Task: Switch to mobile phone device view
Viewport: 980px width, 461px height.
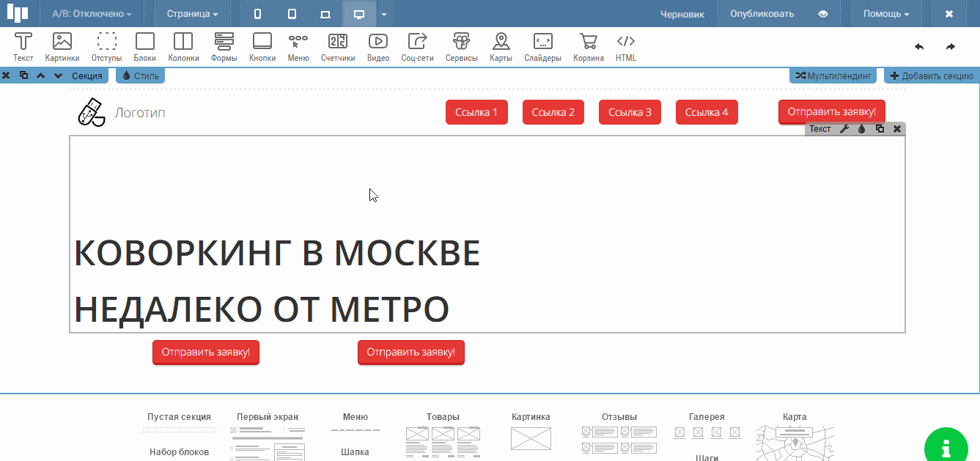Action: [x=257, y=14]
